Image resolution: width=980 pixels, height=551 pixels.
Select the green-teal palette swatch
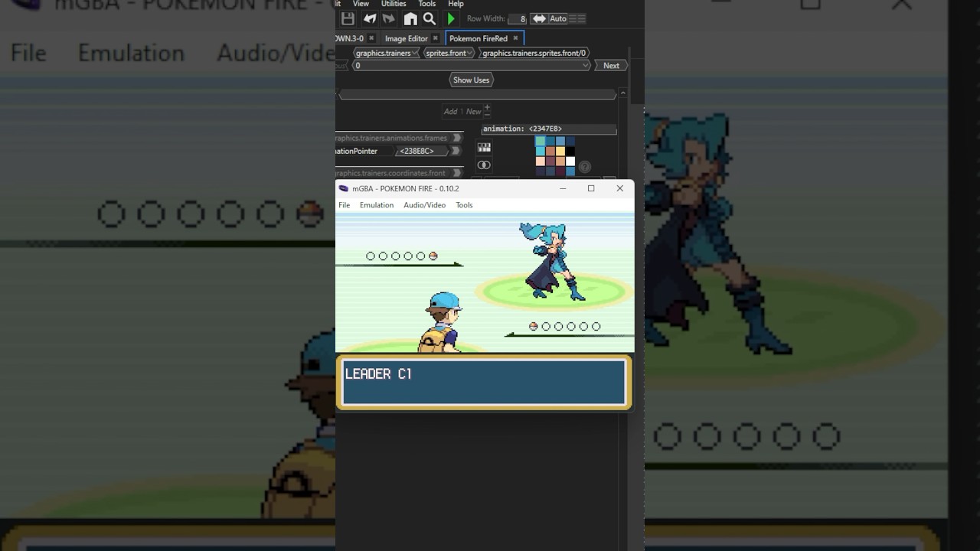click(541, 141)
